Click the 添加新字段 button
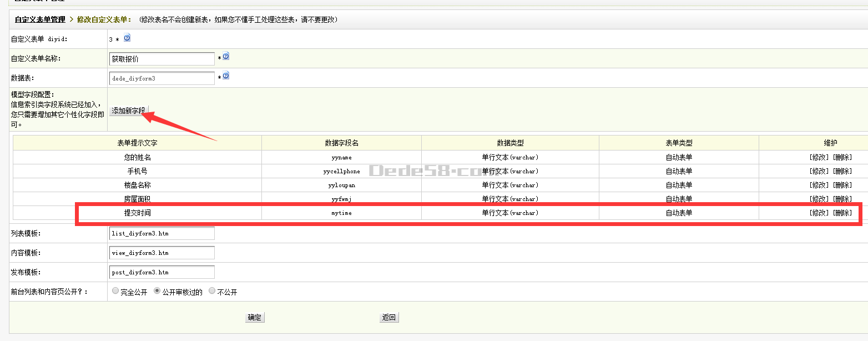 (x=128, y=111)
